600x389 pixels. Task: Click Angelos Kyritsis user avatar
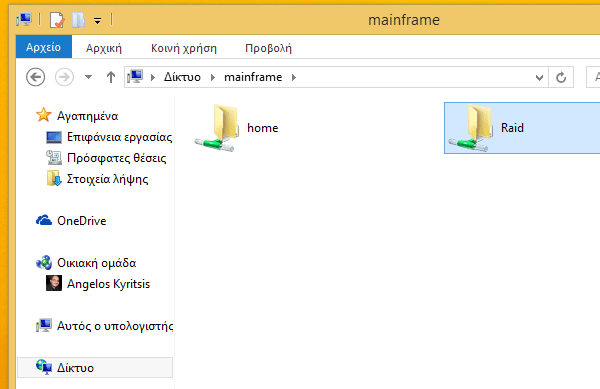coord(54,283)
